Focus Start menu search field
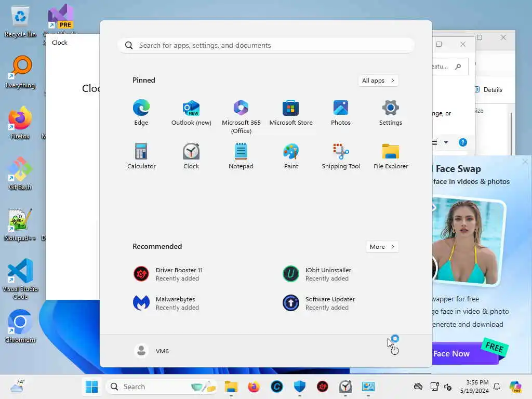 [x=266, y=46]
